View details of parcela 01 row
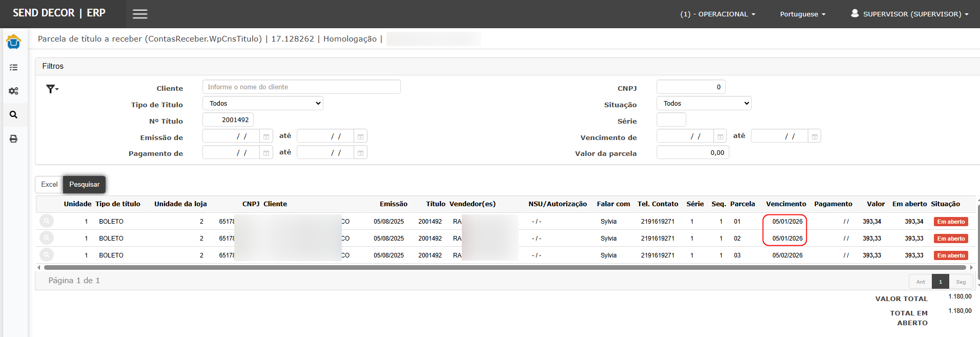The height and width of the screenshot is (337, 980). [x=47, y=221]
